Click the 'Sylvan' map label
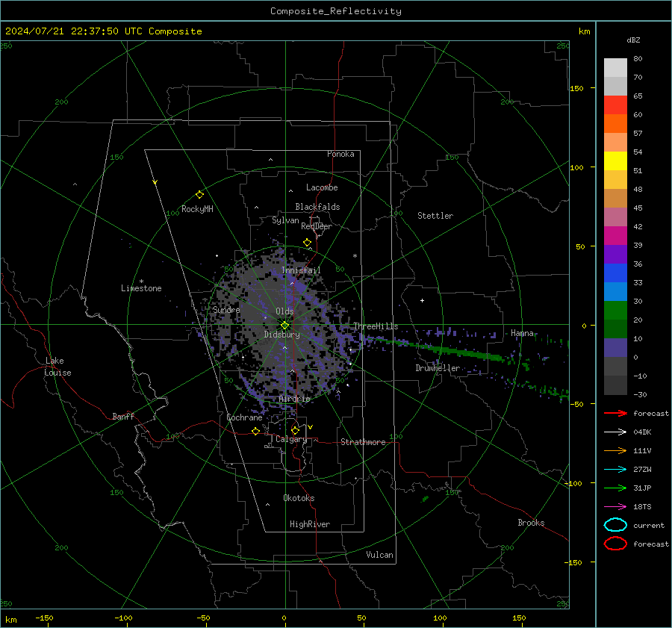Image resolution: width=672 pixels, height=628 pixels. (285, 220)
